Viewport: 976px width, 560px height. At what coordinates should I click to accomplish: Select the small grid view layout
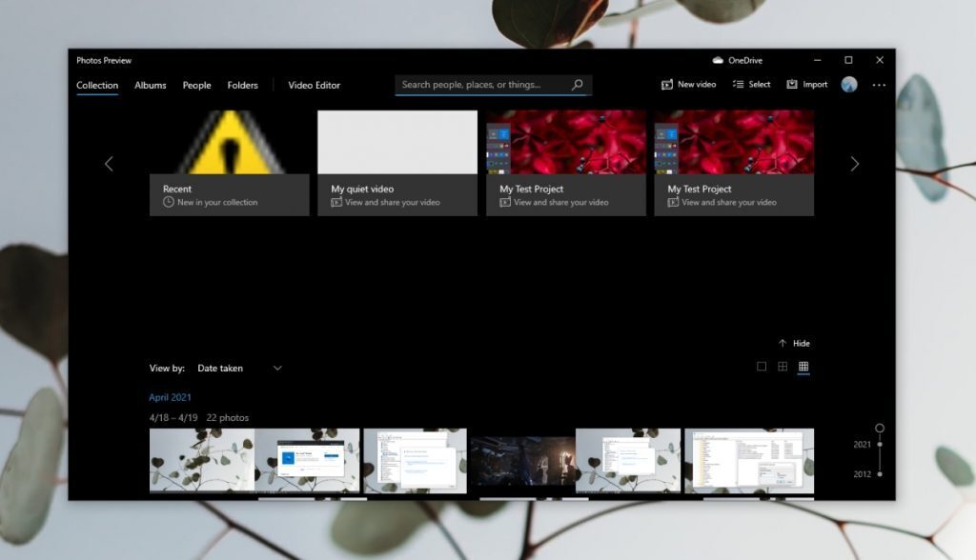pyautogui.click(x=803, y=366)
